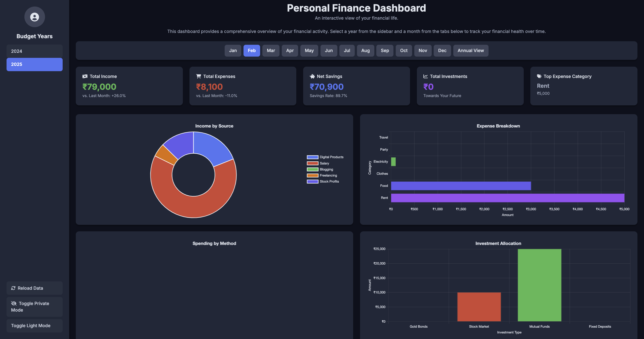Viewport: 644px width, 339px height.
Task: Click the Mutual Funds bar in Investment Allocation
Action: coord(539,285)
